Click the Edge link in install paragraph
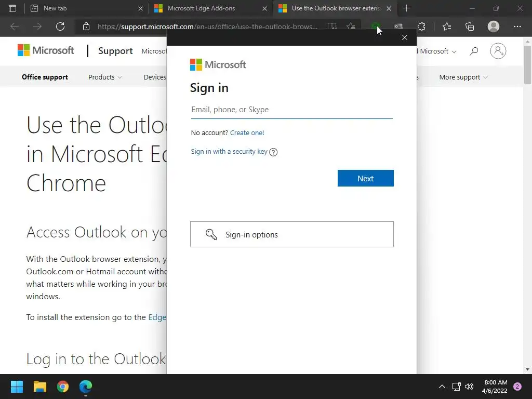 pyautogui.click(x=157, y=317)
